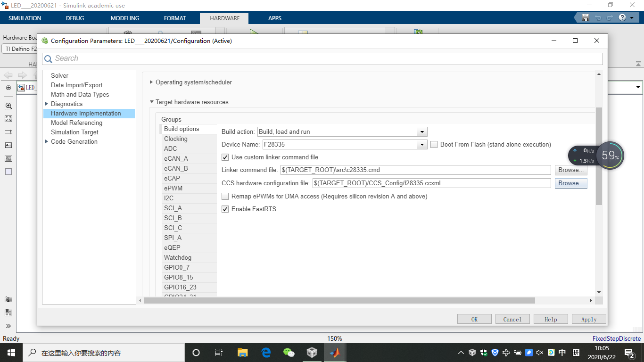Expand the Code Generation tree node
The height and width of the screenshot is (362, 644).
point(46,141)
